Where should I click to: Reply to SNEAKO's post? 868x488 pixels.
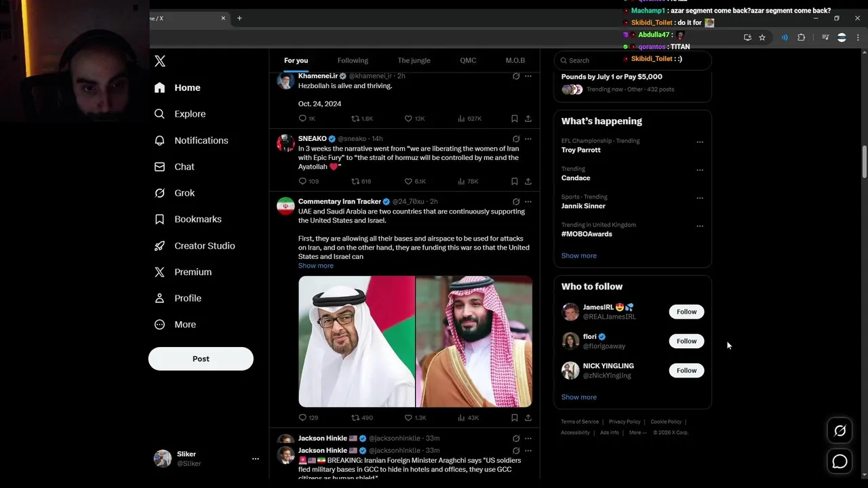(302, 181)
